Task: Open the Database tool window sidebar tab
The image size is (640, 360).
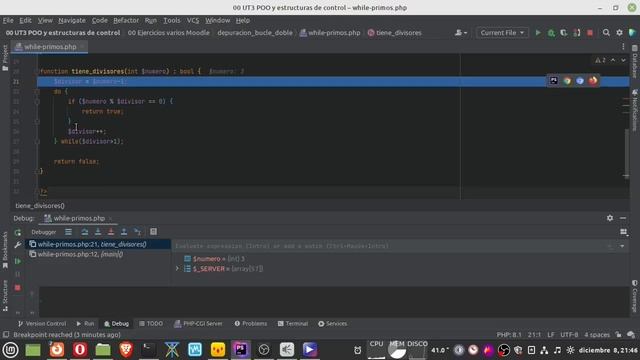Action: [x=635, y=61]
